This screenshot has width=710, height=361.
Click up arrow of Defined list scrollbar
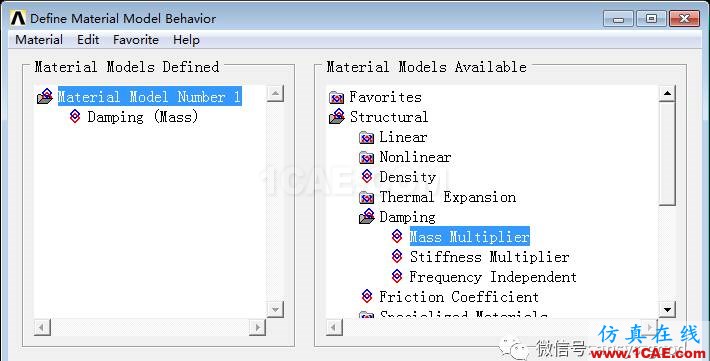275,93
